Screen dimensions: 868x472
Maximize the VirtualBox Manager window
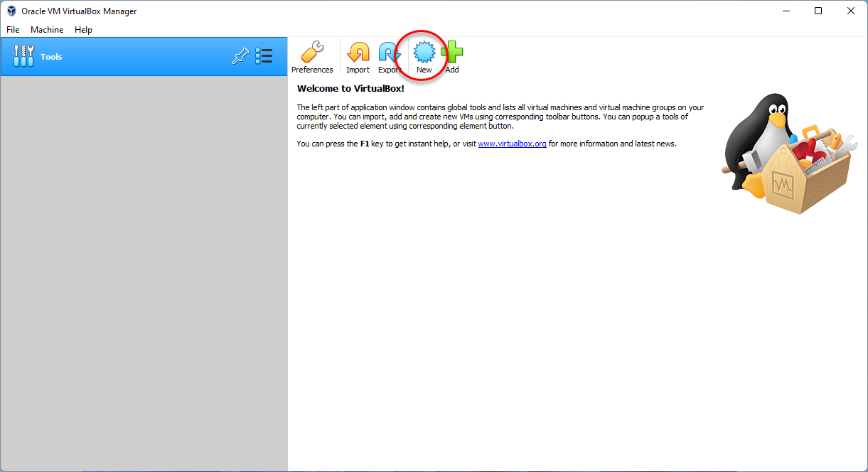[818, 11]
